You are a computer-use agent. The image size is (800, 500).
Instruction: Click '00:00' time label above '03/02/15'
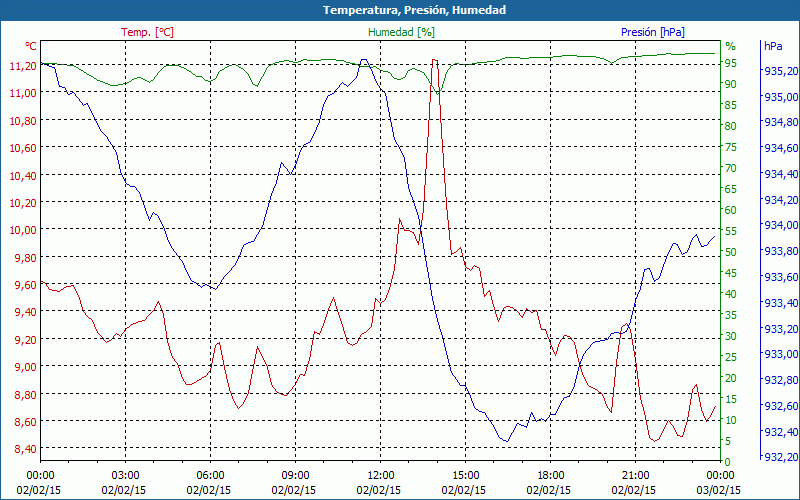720,476
